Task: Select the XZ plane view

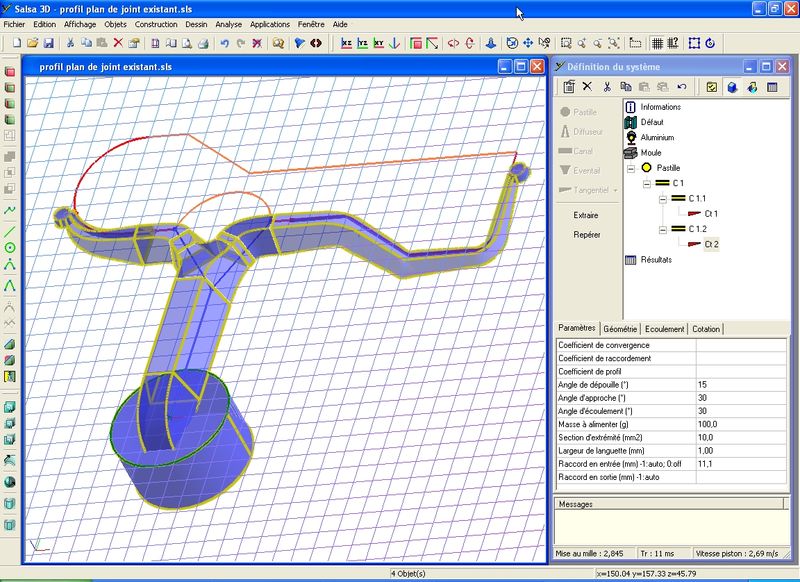Action: [x=346, y=43]
